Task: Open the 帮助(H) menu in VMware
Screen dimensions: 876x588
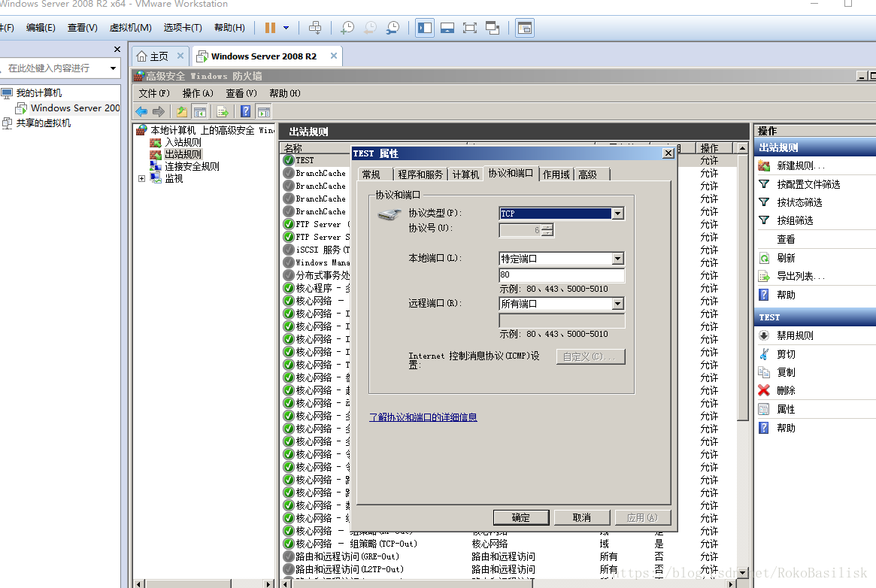Action: 229,27
